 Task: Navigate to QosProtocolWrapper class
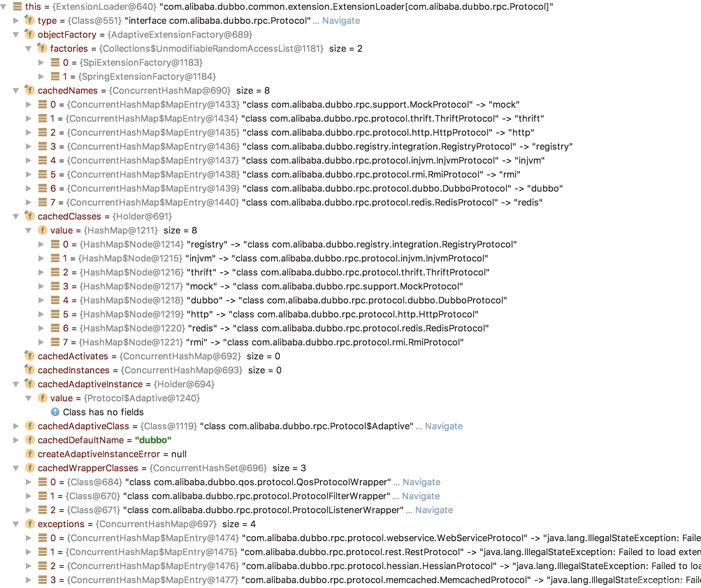pyautogui.click(x=421, y=482)
